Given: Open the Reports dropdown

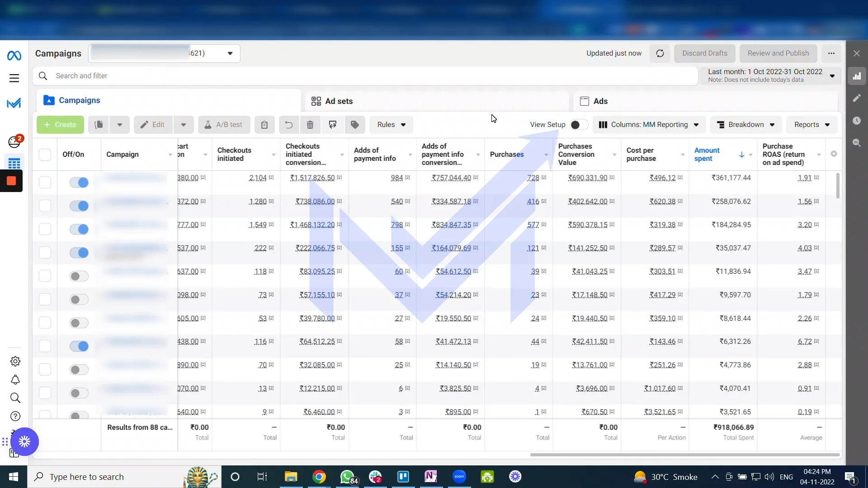Looking at the screenshot, I should (x=812, y=125).
